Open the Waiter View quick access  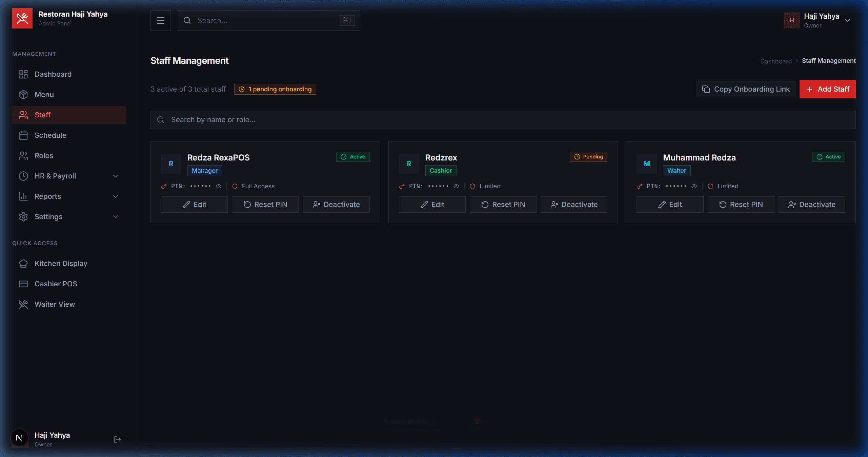coord(55,304)
